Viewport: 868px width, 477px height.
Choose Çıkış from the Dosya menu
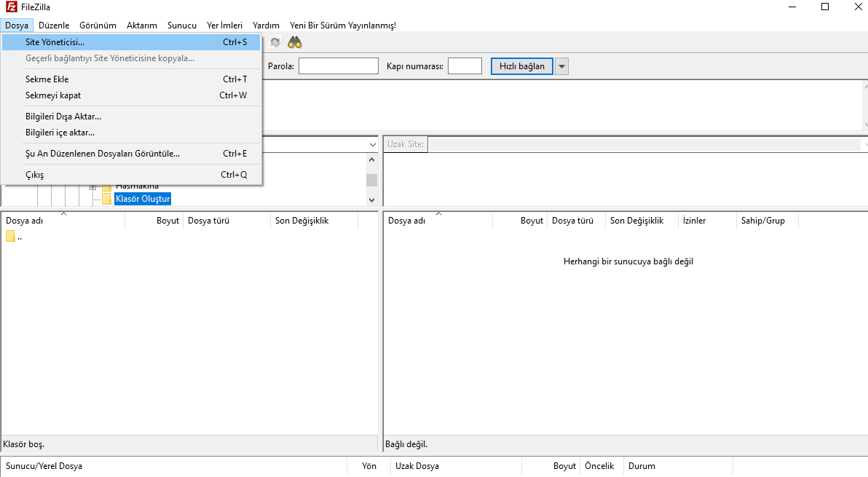tap(131, 174)
